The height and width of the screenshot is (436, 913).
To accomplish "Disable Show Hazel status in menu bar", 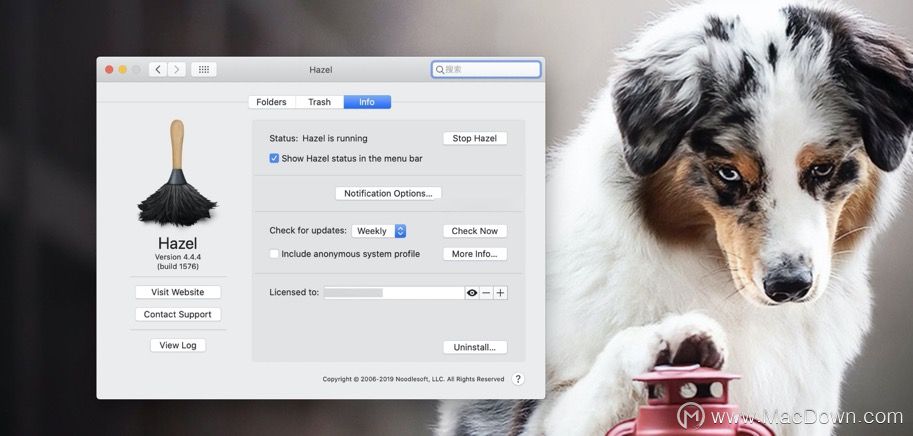I will [x=274, y=158].
